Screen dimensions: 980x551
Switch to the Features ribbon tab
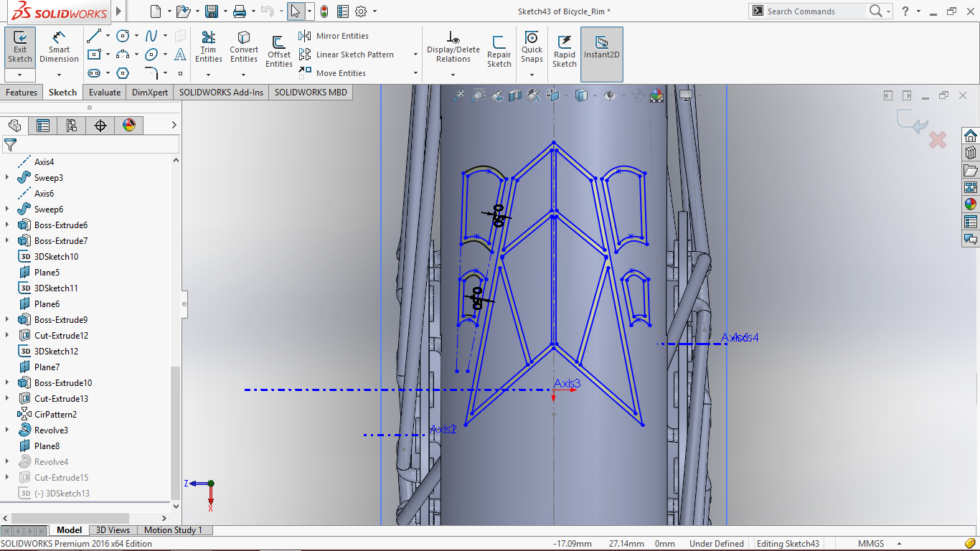(x=22, y=92)
